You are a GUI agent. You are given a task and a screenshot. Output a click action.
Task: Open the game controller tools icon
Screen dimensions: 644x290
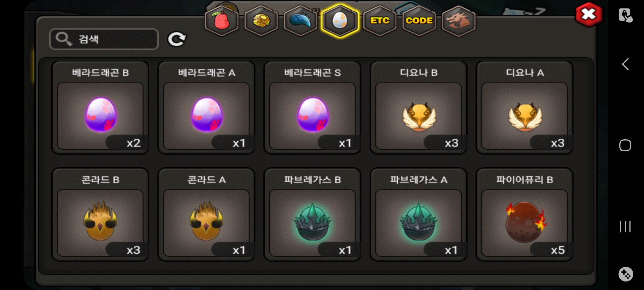pos(626,274)
